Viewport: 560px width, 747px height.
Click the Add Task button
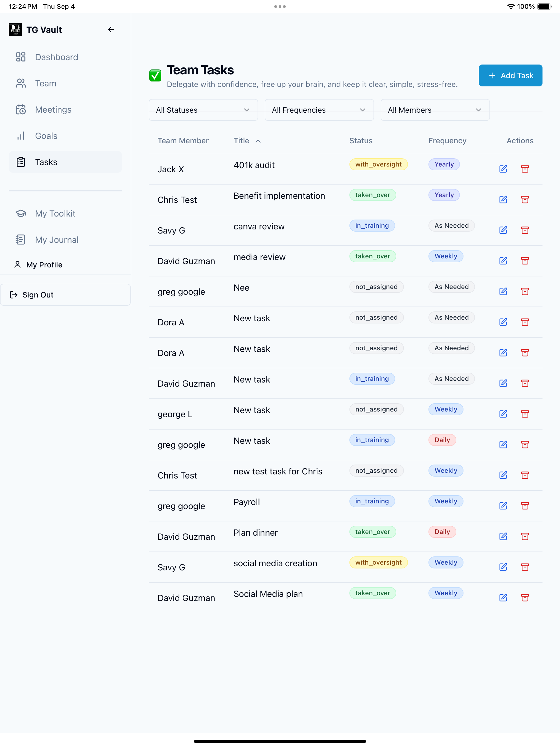click(x=510, y=75)
